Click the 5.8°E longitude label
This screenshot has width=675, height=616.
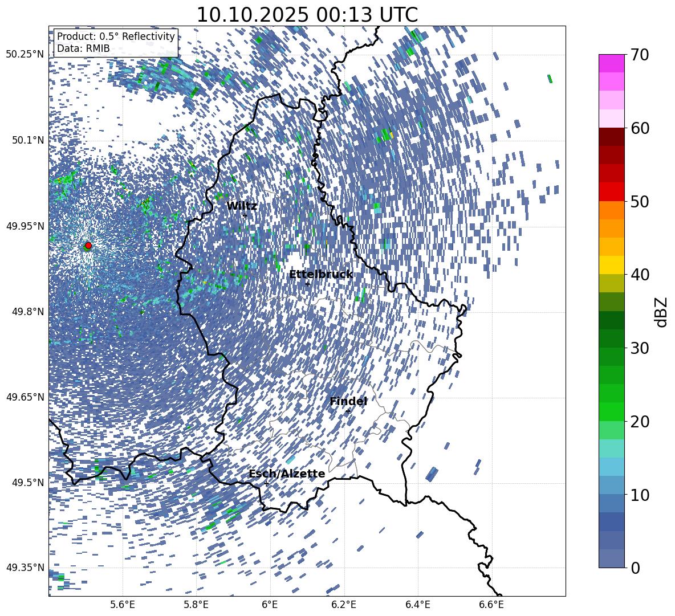point(196,605)
